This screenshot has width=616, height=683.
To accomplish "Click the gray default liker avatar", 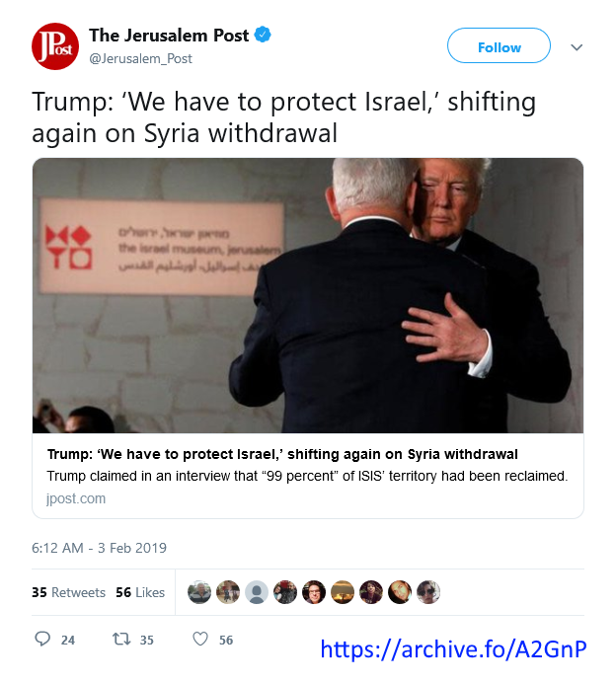I will click(257, 592).
